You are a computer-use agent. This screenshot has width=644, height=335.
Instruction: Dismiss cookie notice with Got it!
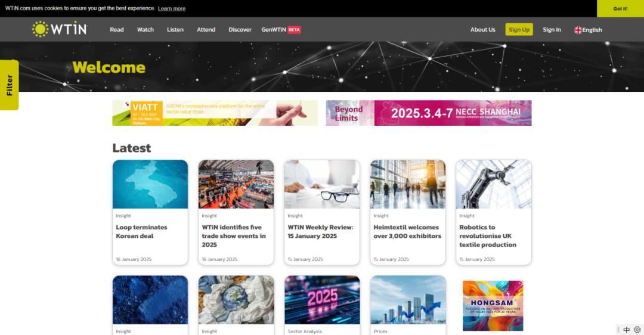[620, 8]
